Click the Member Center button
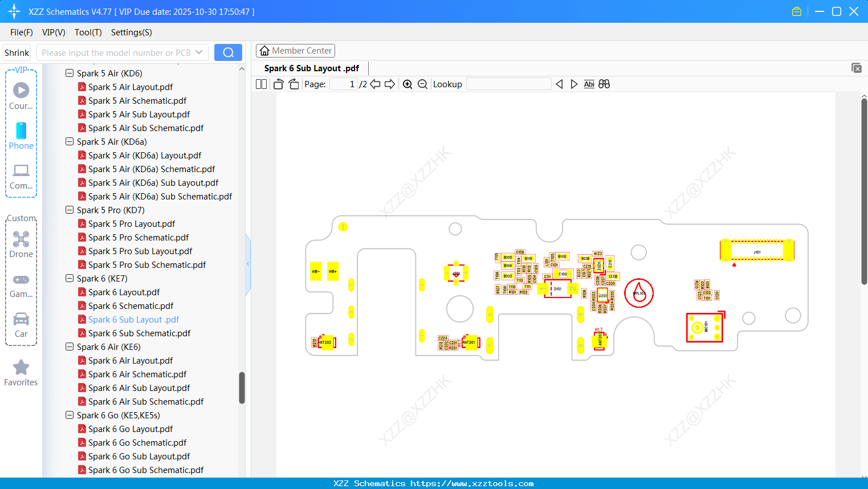Screen dimensions: 868x489 pos(295,51)
